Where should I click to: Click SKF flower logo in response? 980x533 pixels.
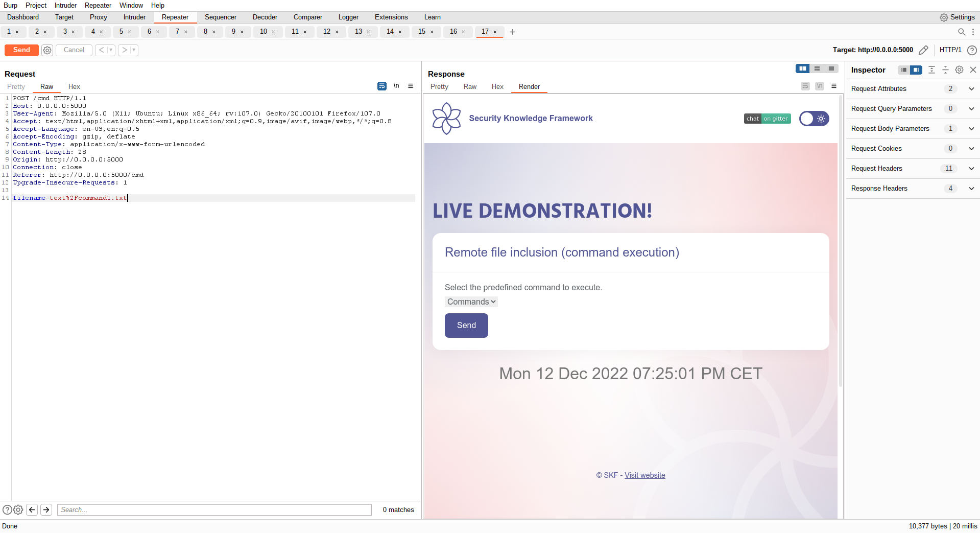click(x=446, y=119)
